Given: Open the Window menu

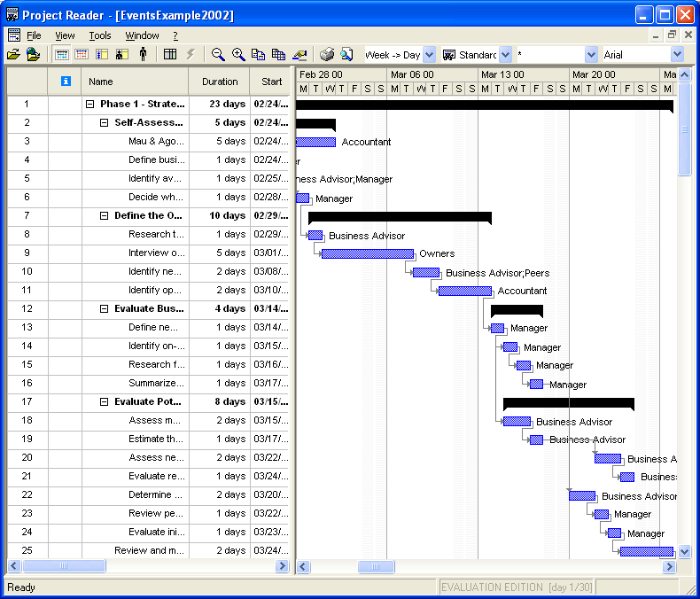Looking at the screenshot, I should [142, 35].
